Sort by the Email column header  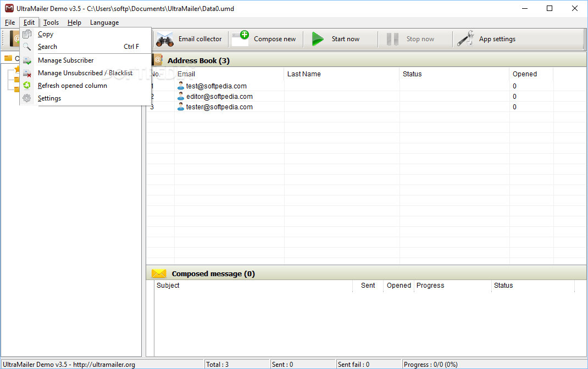coord(229,74)
